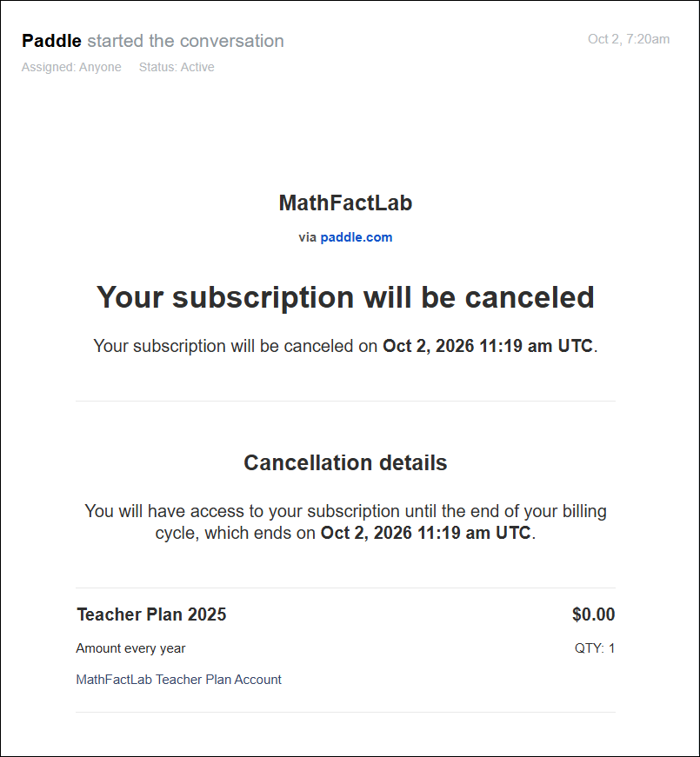Click 'You will have access' paragraph text
Image resolution: width=700 pixels, height=757 pixels.
click(x=345, y=521)
